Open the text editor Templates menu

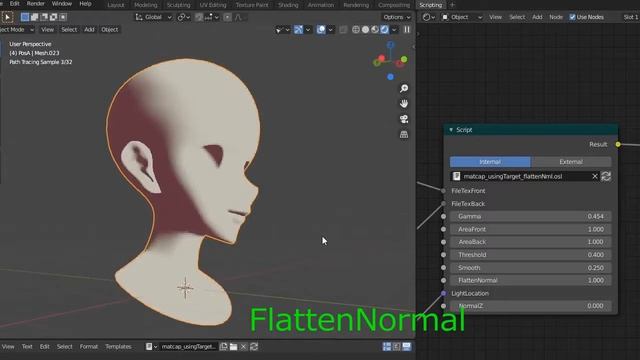coord(118,347)
